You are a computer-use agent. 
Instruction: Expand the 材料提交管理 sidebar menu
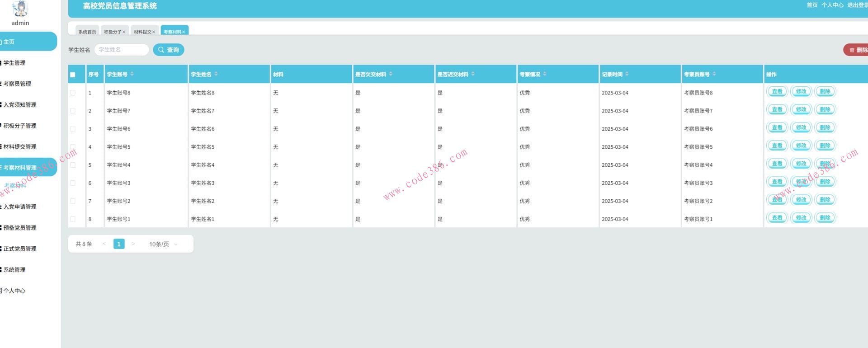point(28,147)
